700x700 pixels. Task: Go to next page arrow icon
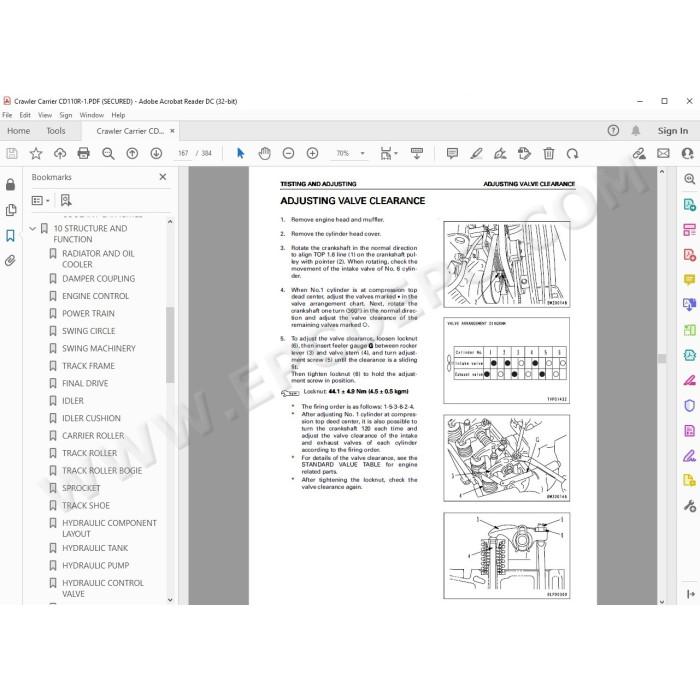pos(156,154)
